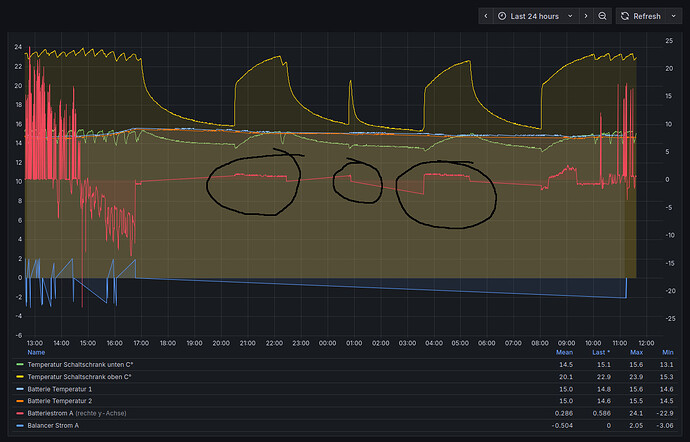The width and height of the screenshot is (690, 442).
Task: Click the 00:00 label on time axis
Action: (327, 343)
